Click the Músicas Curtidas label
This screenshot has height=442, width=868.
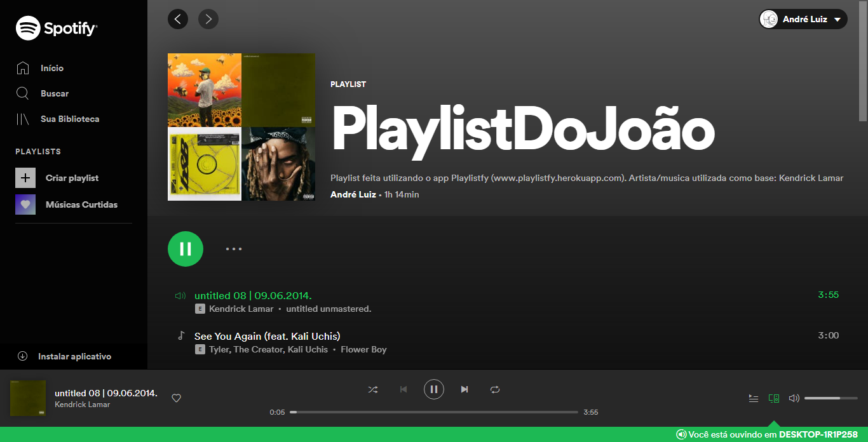pos(81,204)
